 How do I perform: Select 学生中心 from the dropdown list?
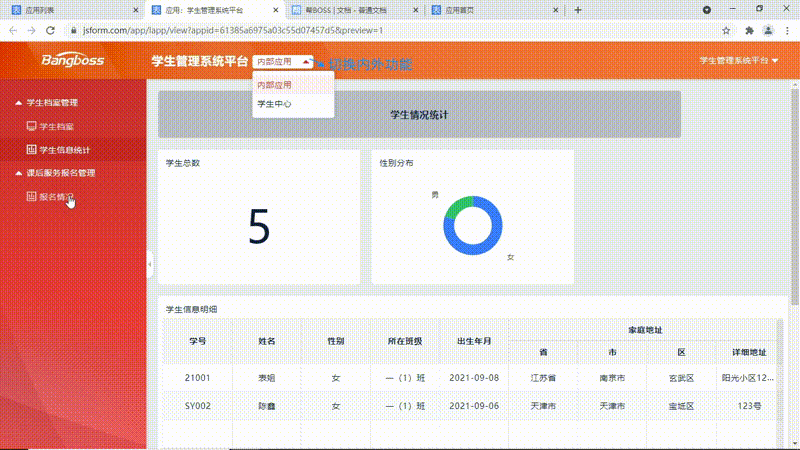(275, 104)
